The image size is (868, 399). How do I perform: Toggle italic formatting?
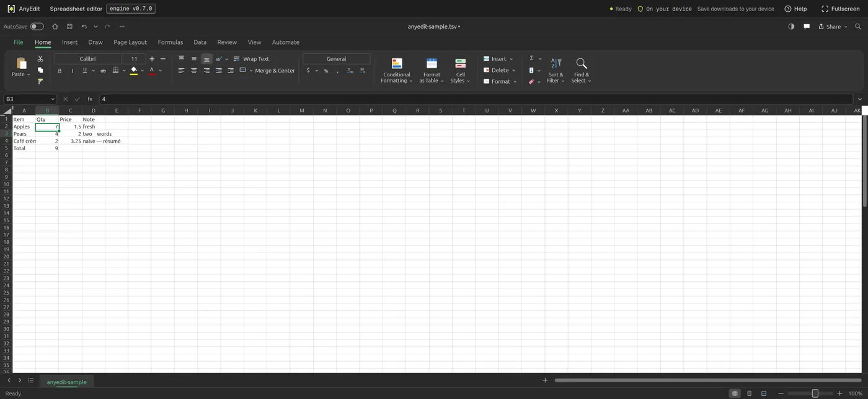coord(72,71)
